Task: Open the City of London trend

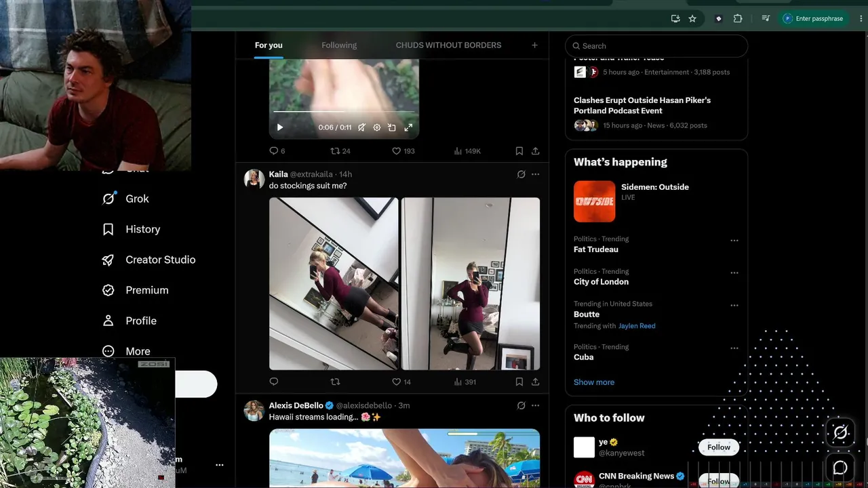Action: click(x=601, y=282)
